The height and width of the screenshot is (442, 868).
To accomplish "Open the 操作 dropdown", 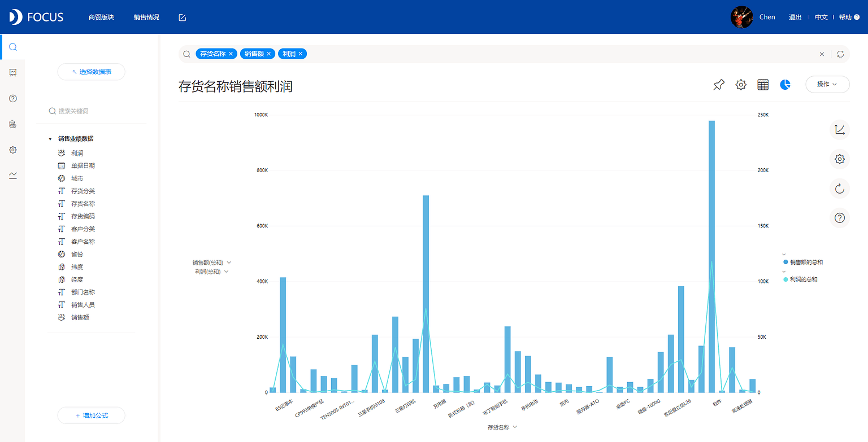I will point(827,84).
